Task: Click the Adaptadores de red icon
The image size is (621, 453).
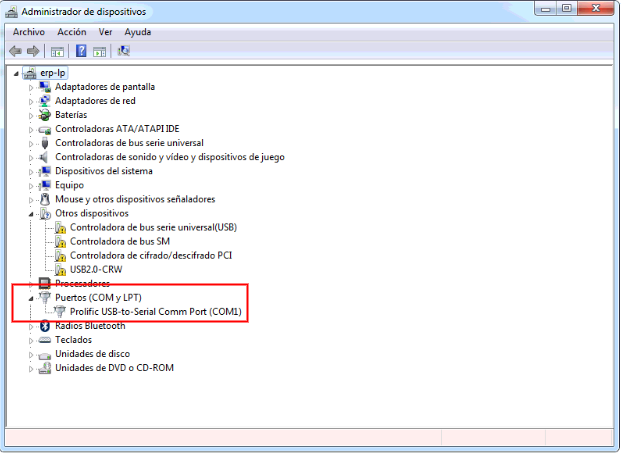Action: click(45, 101)
